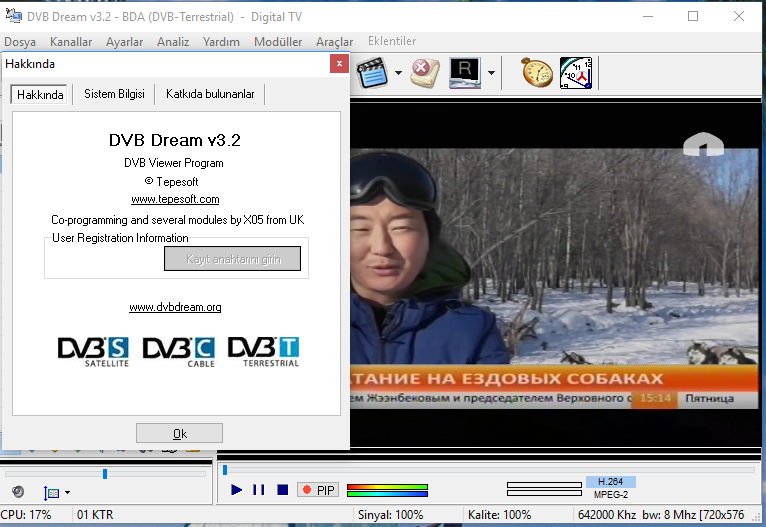Click the R record monitor icon
This screenshot has height=527, width=766.
(465, 73)
